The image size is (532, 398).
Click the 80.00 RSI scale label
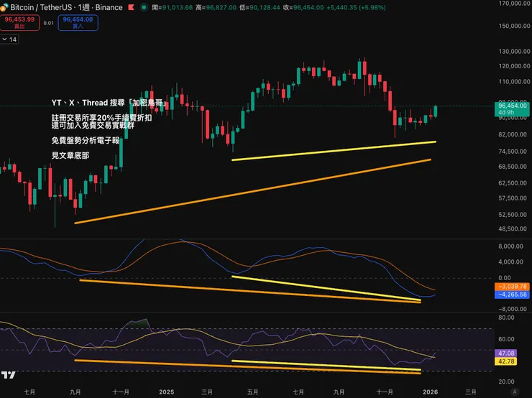pyautogui.click(x=506, y=318)
